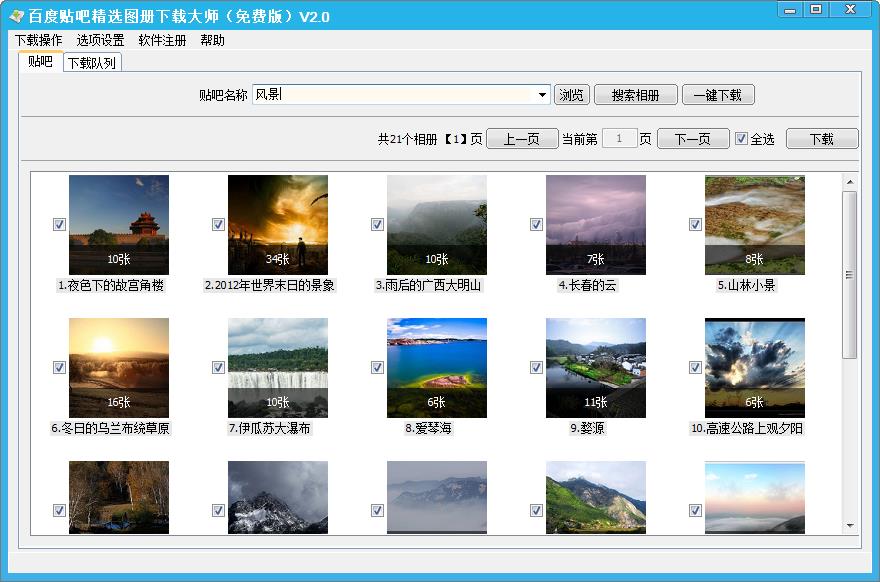Open the 夜色下的故宫角楼 album thumbnail
The image size is (880, 582).
pos(119,224)
